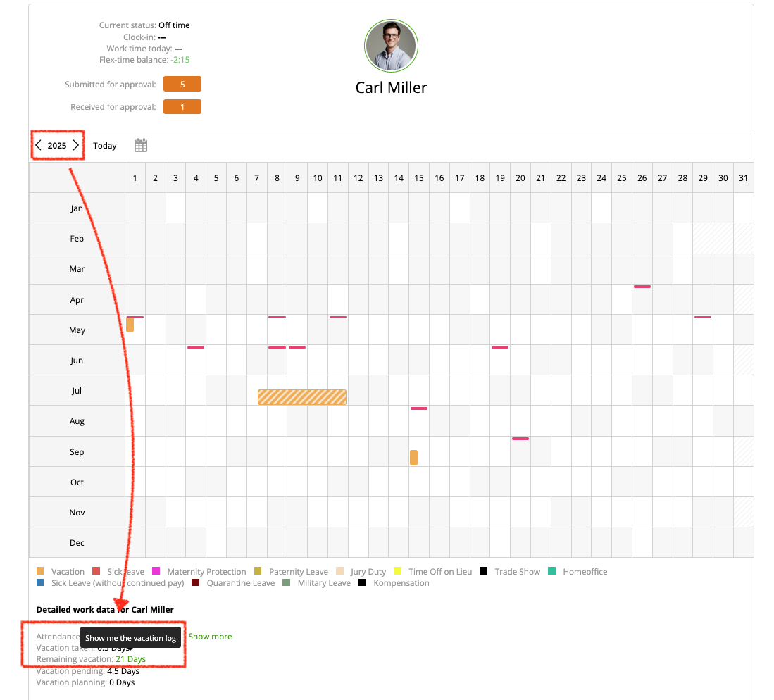Open the 5 submitted for approval badge
The height and width of the screenshot is (700, 774).
(x=182, y=85)
